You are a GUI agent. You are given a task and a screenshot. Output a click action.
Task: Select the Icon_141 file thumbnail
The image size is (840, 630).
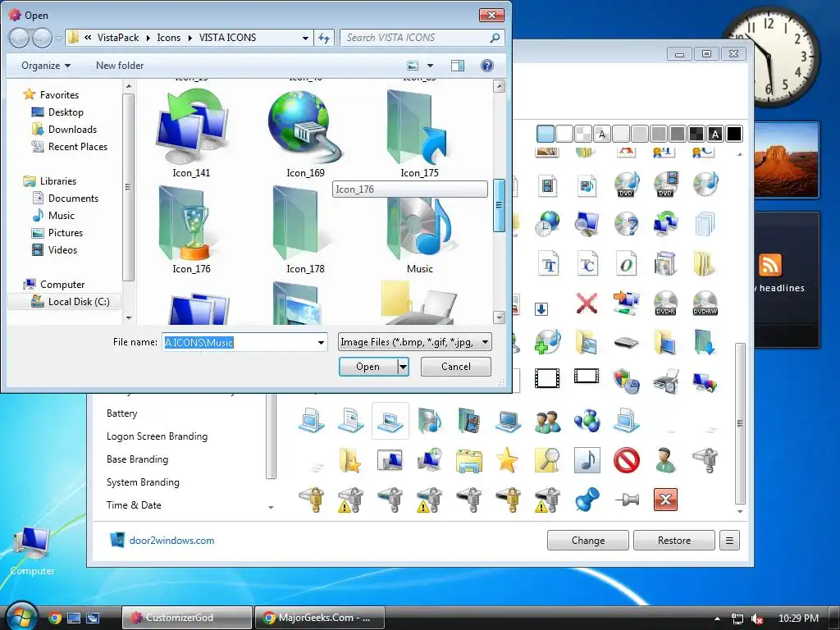click(x=191, y=133)
